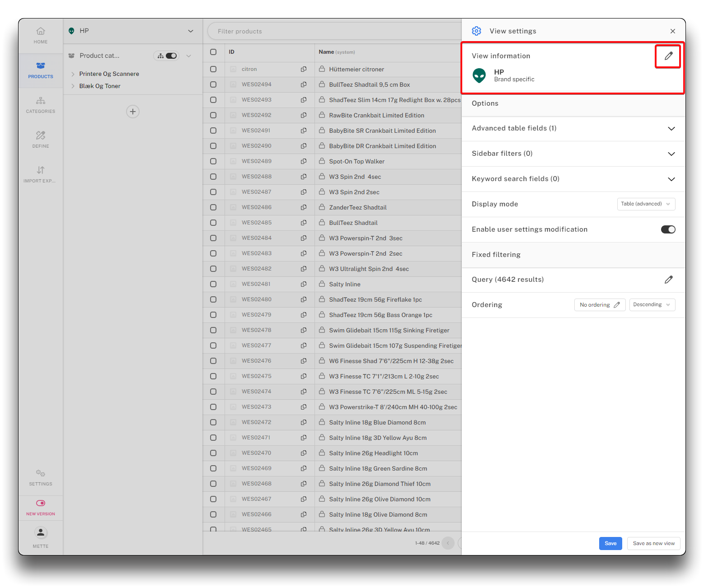Click the Filter products search field
This screenshot has width=704, height=588.
coord(334,31)
